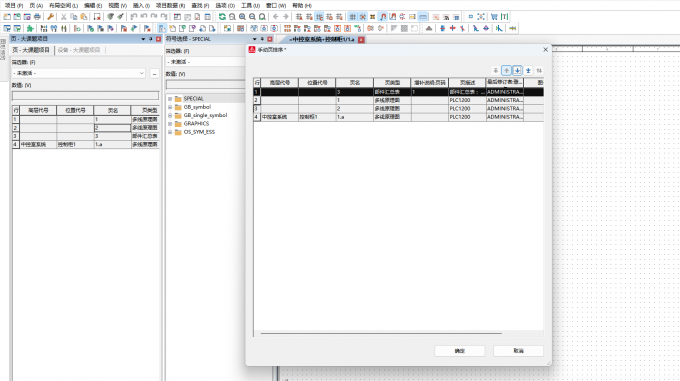Expand the GB_single_symbol tree node
This screenshot has width=680, height=381.
[170, 115]
